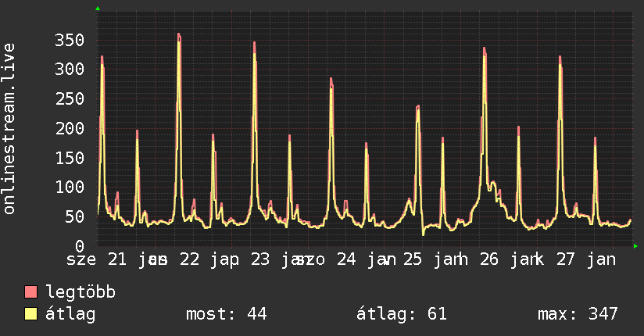This screenshot has height=336, width=644.
Task: Click the 26 x-axis date label
Action: [488, 259]
